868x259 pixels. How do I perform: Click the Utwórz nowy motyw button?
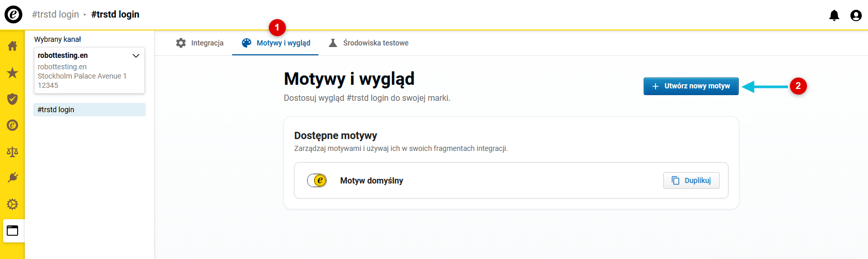691,86
